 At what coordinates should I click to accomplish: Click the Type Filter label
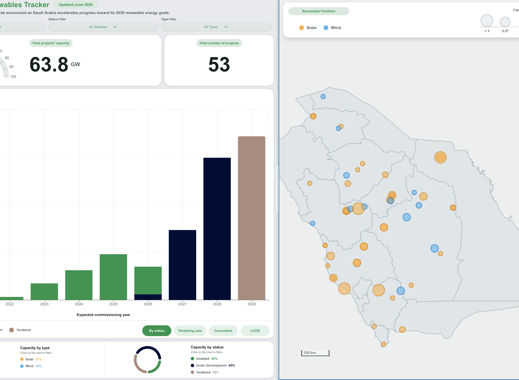point(169,19)
